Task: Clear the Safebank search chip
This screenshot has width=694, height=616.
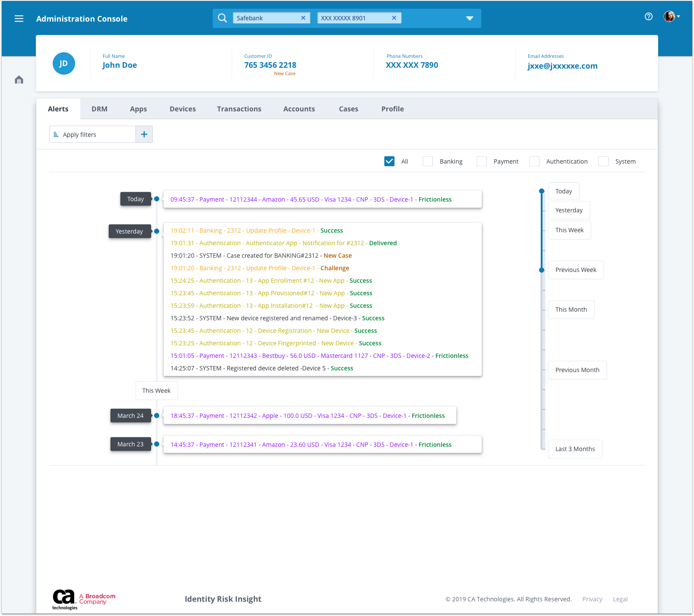Action: [303, 18]
